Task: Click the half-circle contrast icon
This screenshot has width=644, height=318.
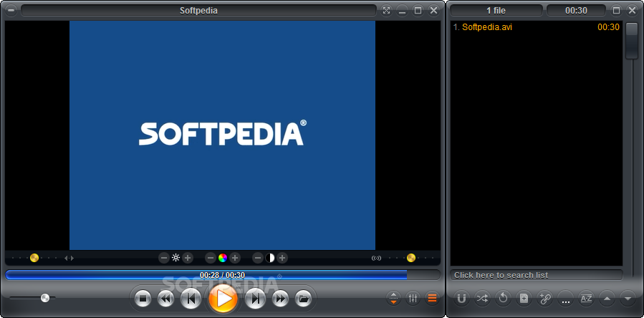Action: click(x=270, y=258)
